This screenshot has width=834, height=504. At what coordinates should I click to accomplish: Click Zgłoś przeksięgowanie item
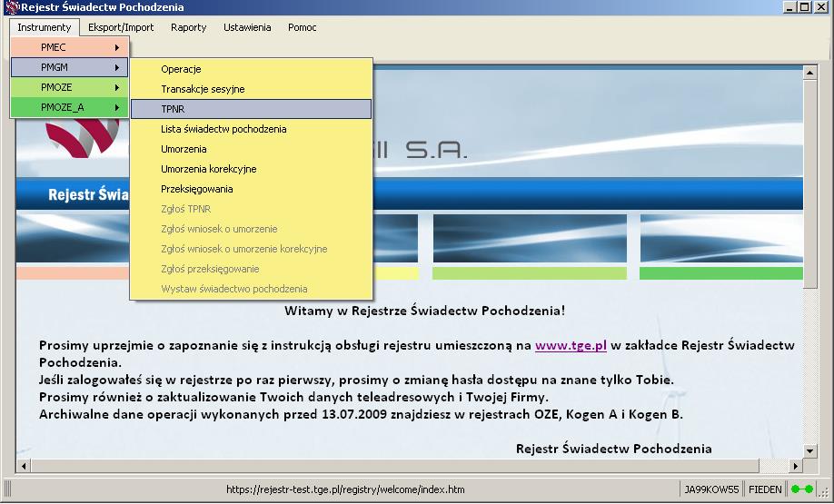point(251,269)
